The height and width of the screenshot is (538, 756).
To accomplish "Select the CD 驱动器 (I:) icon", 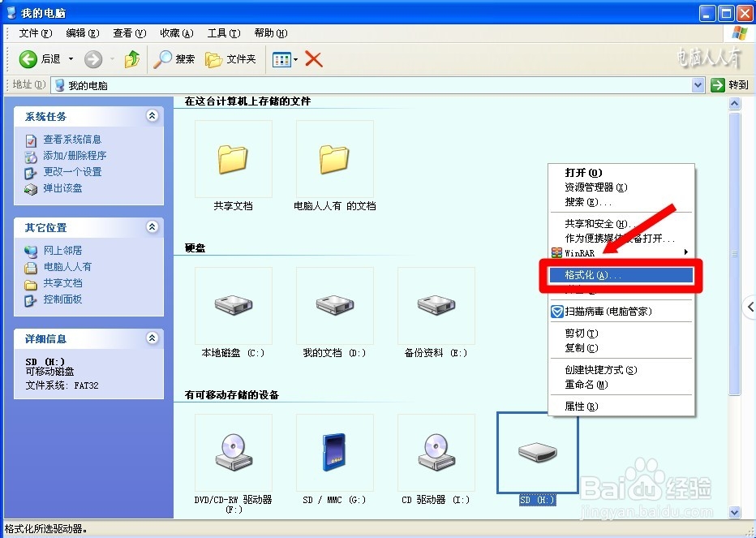I will pyautogui.click(x=436, y=453).
